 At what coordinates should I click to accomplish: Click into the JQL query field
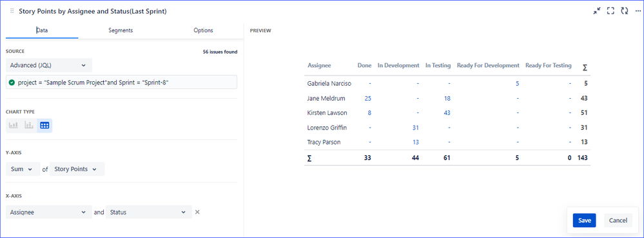coord(122,82)
